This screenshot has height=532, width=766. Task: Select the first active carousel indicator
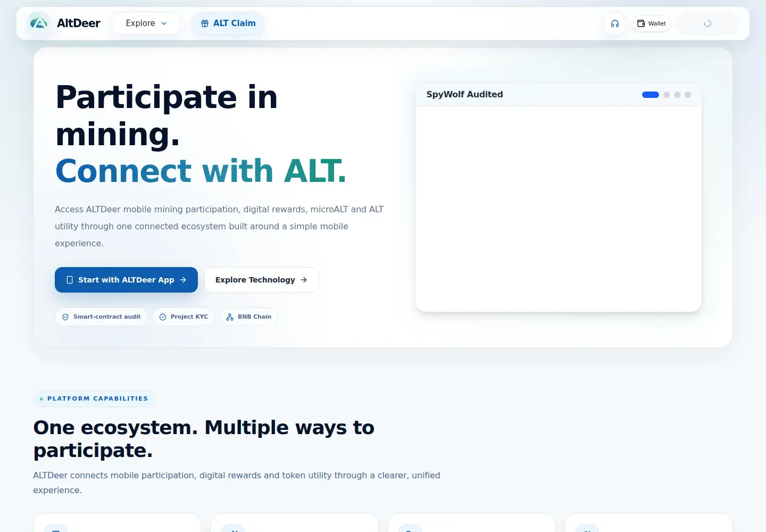coord(651,95)
